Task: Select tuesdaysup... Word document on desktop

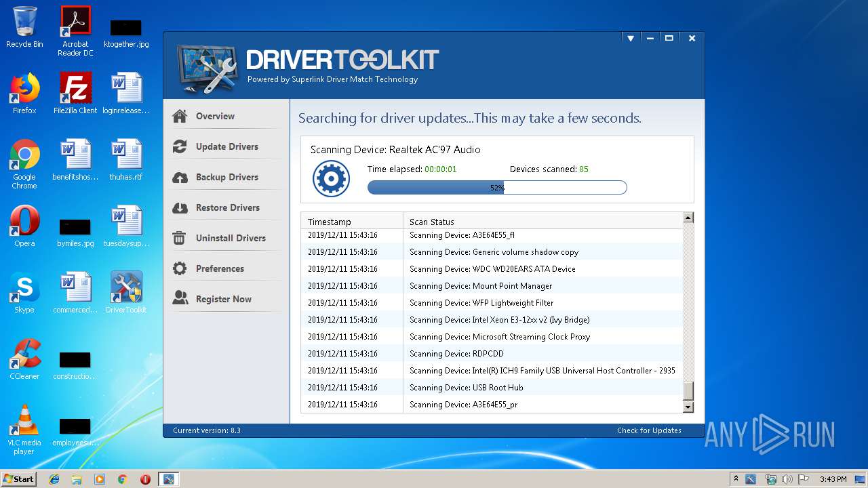Action: (x=126, y=226)
